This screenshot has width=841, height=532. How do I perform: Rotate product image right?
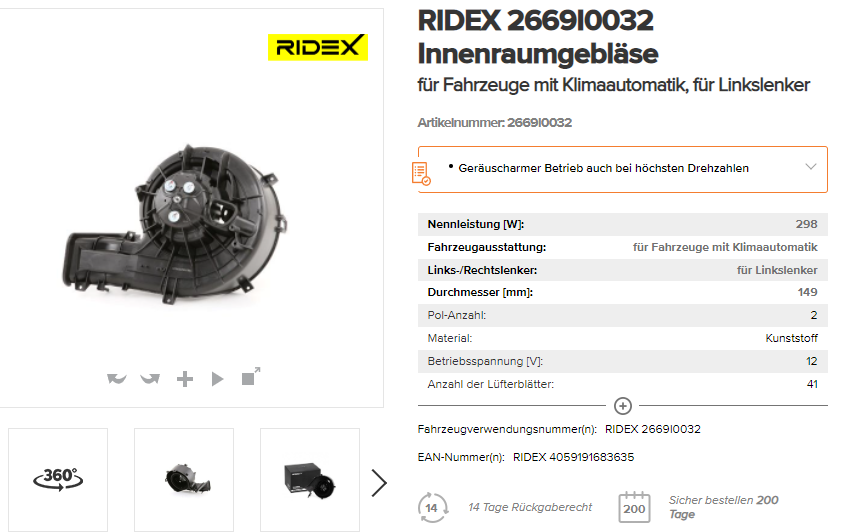coord(150,379)
